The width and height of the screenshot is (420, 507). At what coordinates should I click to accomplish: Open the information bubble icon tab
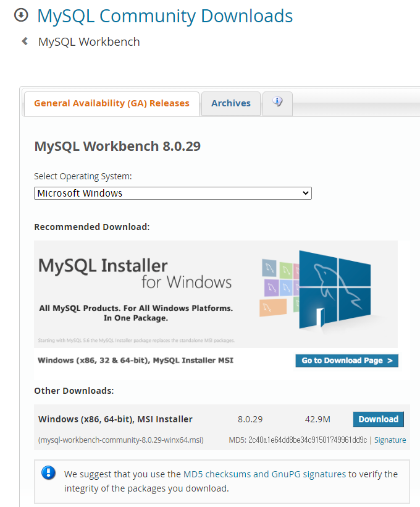click(x=277, y=103)
